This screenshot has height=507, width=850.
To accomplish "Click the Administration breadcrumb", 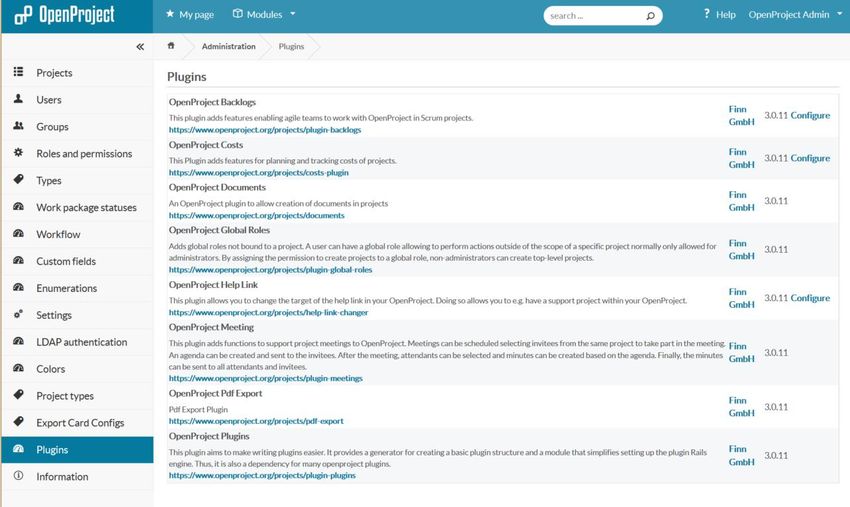I will (228, 47).
